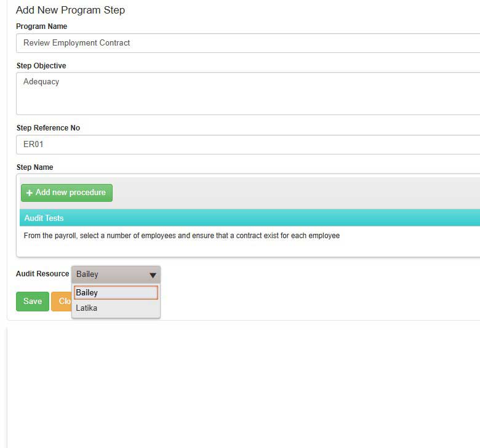This screenshot has height=448, width=480.
Task: Click the Step Objective text area
Action: [248, 94]
